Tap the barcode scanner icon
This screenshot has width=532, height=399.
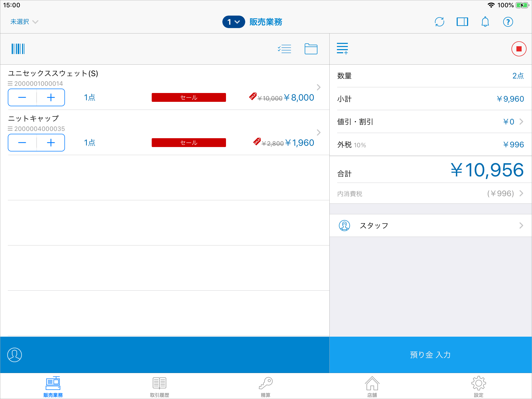[x=18, y=49]
